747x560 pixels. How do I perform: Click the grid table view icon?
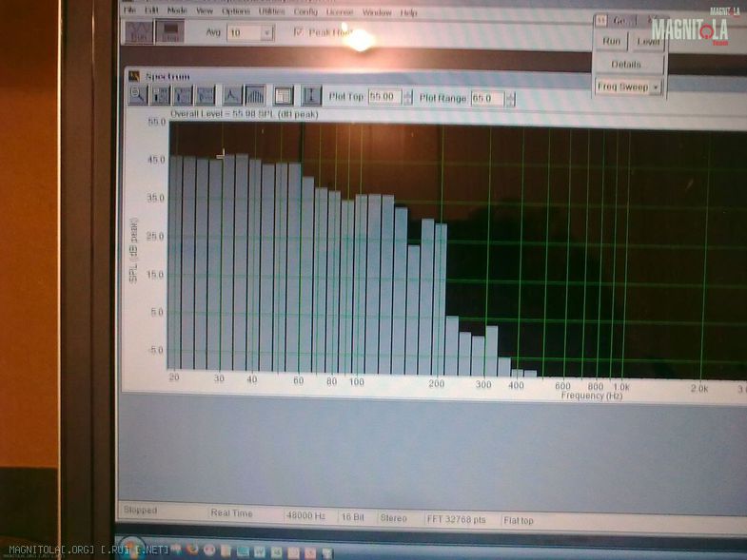[x=283, y=96]
